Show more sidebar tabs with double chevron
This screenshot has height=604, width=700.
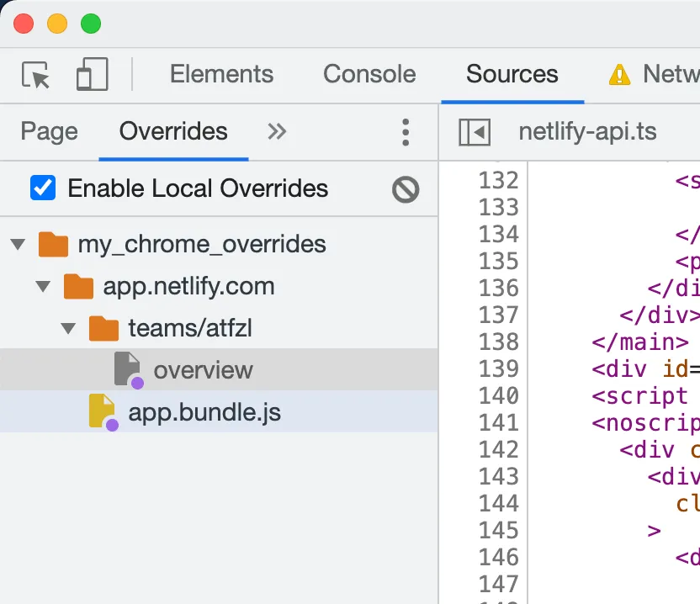(277, 132)
